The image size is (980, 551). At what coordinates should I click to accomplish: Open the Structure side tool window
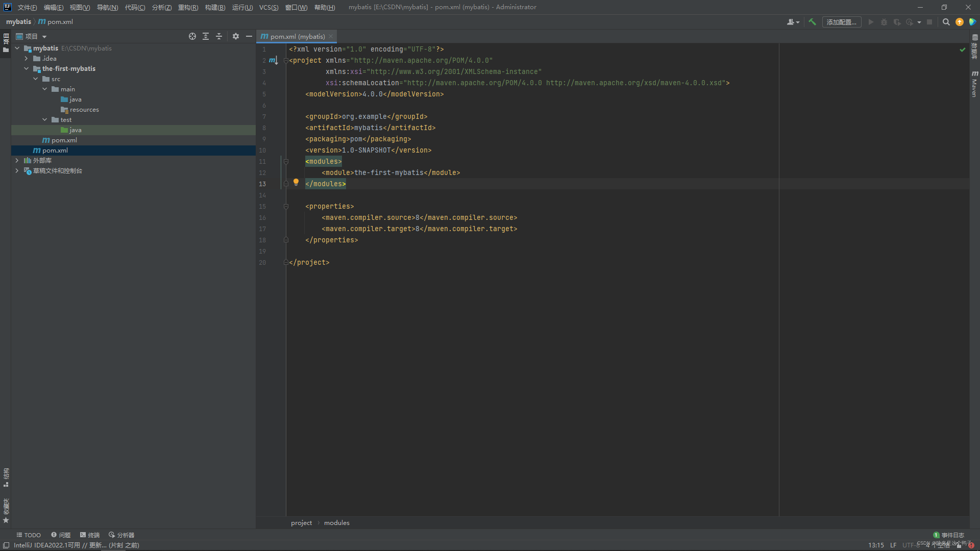pyautogui.click(x=6, y=478)
